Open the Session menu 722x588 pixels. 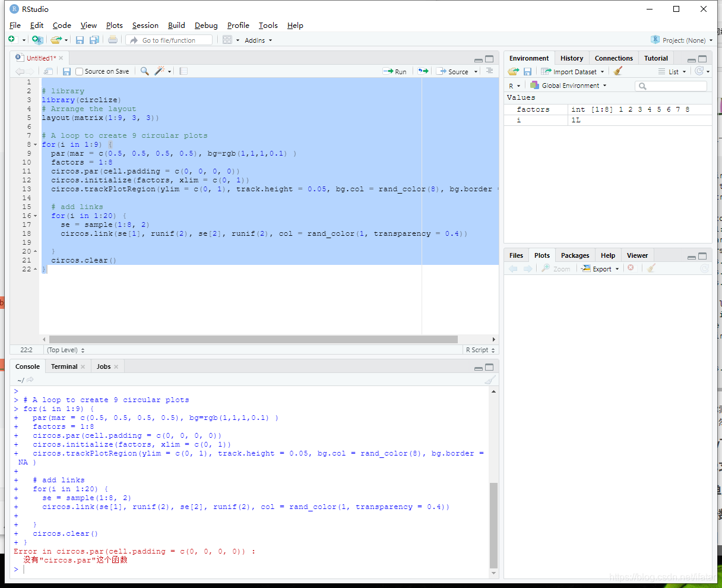pyautogui.click(x=145, y=26)
